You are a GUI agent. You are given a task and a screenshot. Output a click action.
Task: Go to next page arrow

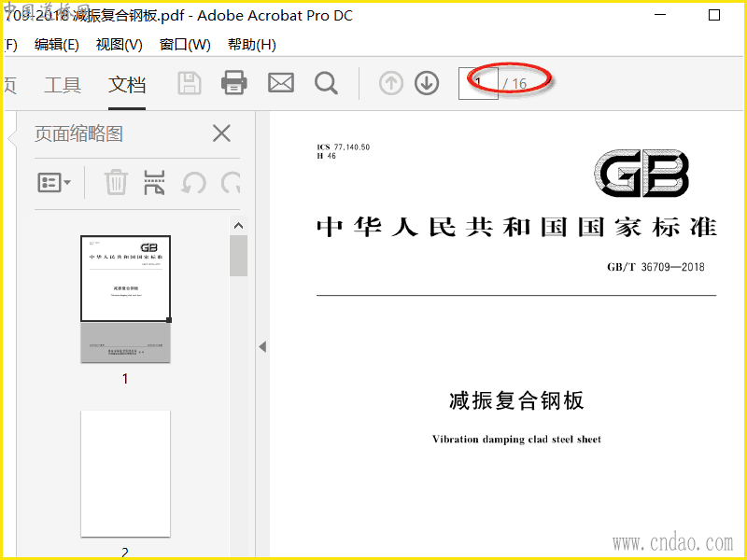click(x=427, y=83)
